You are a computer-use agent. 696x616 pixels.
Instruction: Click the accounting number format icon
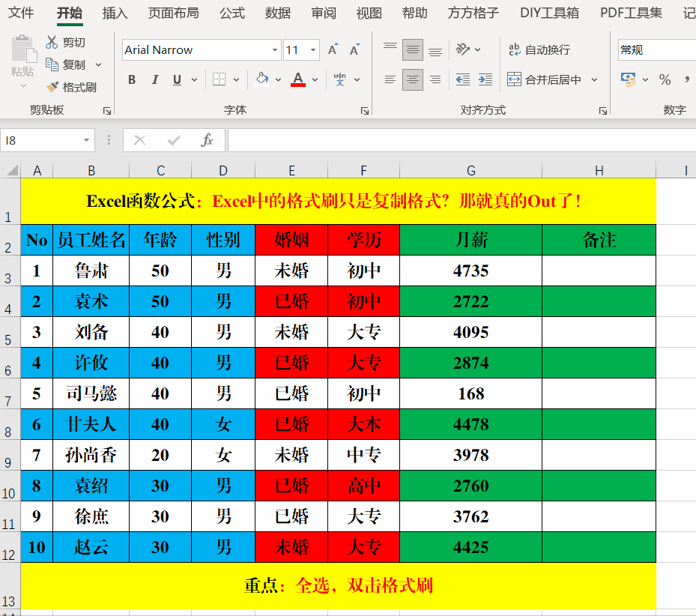(x=628, y=79)
